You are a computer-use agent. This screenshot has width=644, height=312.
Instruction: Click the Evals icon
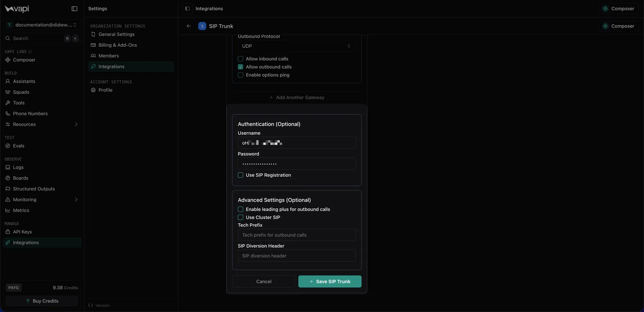coord(8,146)
